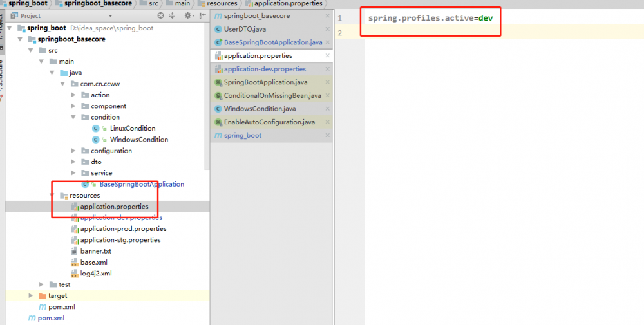This screenshot has height=325, width=644.
Task: Click the LinuxCondition class icon in the tree
Action: coord(96,129)
